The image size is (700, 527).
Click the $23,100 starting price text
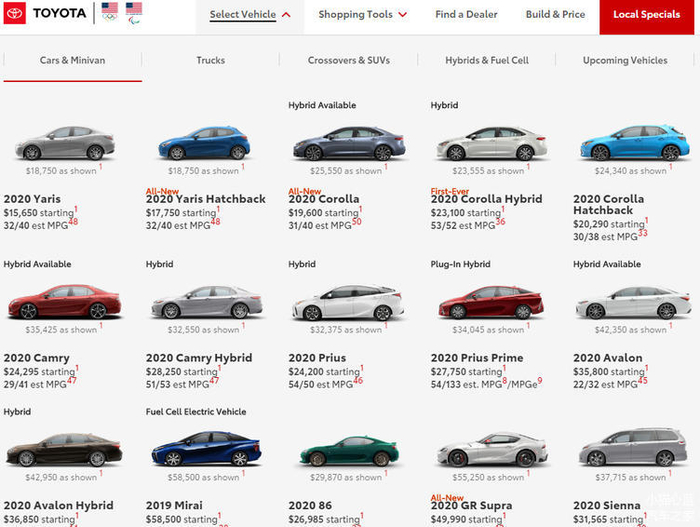click(466, 213)
